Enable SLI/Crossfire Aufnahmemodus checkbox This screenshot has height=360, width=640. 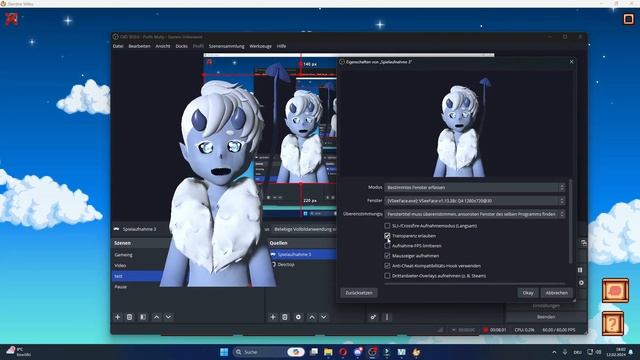[387, 226]
